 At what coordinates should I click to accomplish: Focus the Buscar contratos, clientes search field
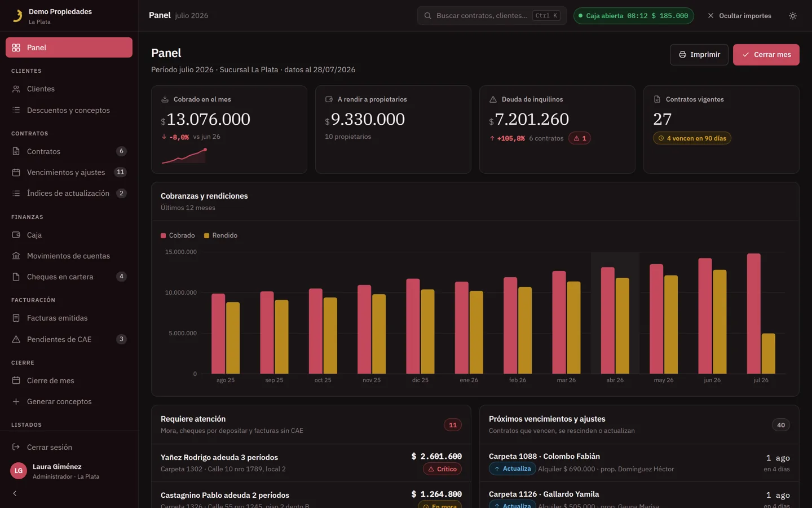point(492,16)
